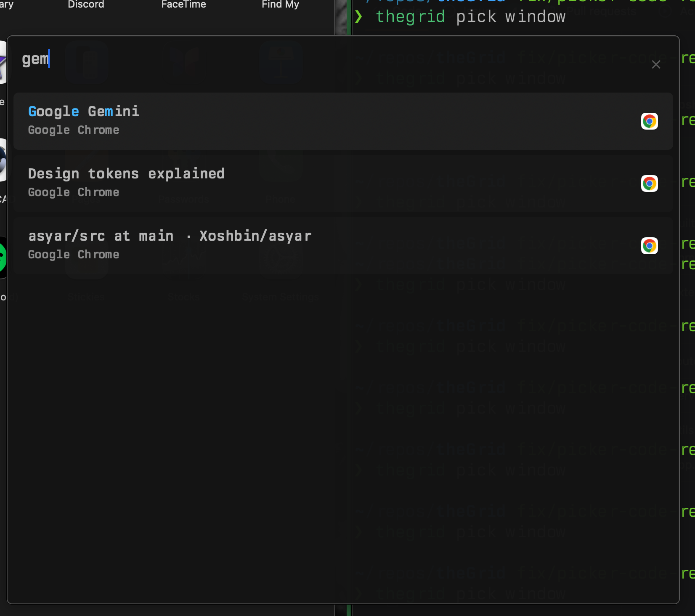
Task: Close the picker with the X button
Action: coord(656,64)
